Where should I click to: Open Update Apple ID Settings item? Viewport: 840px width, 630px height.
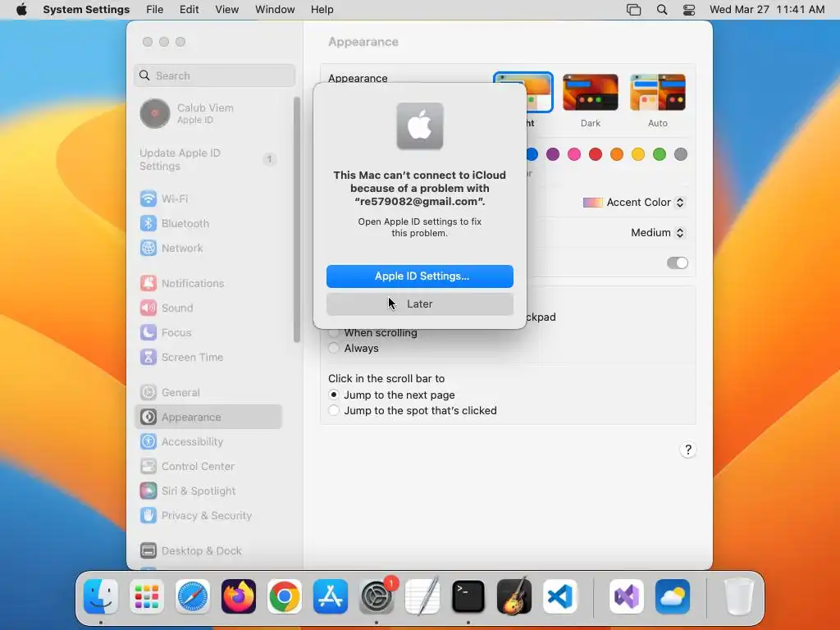tap(208, 160)
